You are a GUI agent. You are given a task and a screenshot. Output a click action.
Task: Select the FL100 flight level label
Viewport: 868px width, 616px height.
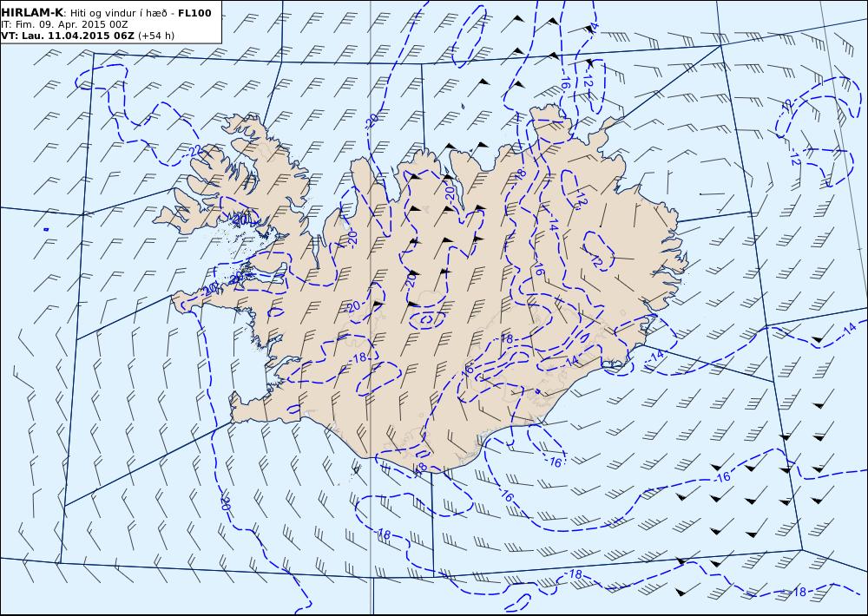click(194, 13)
